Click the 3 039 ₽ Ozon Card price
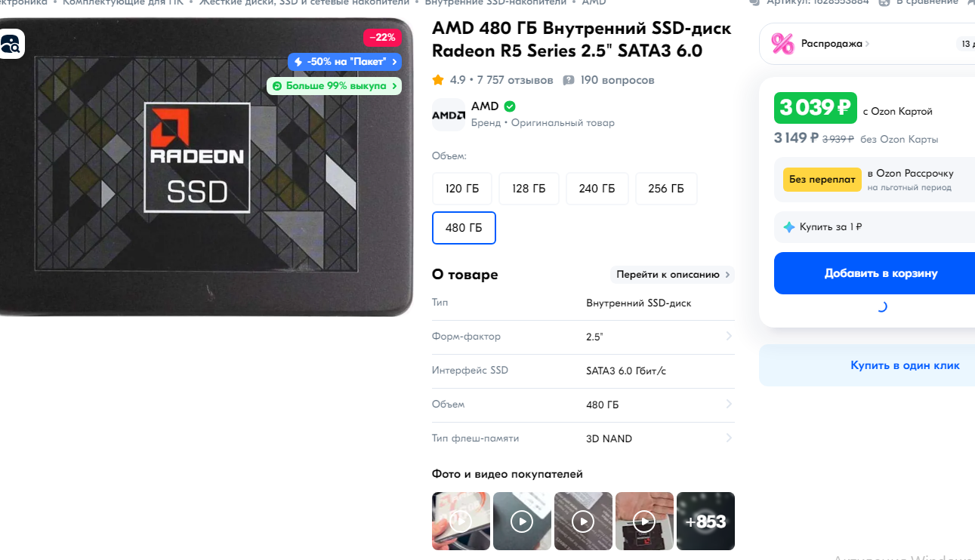Viewport: 975px width, 560px height. click(815, 108)
